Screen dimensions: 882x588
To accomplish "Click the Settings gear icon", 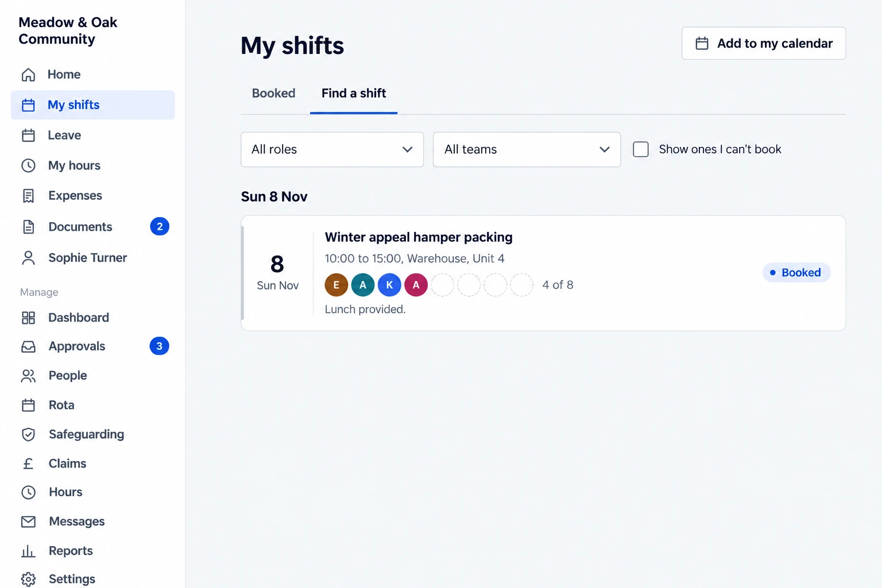I will (28, 579).
